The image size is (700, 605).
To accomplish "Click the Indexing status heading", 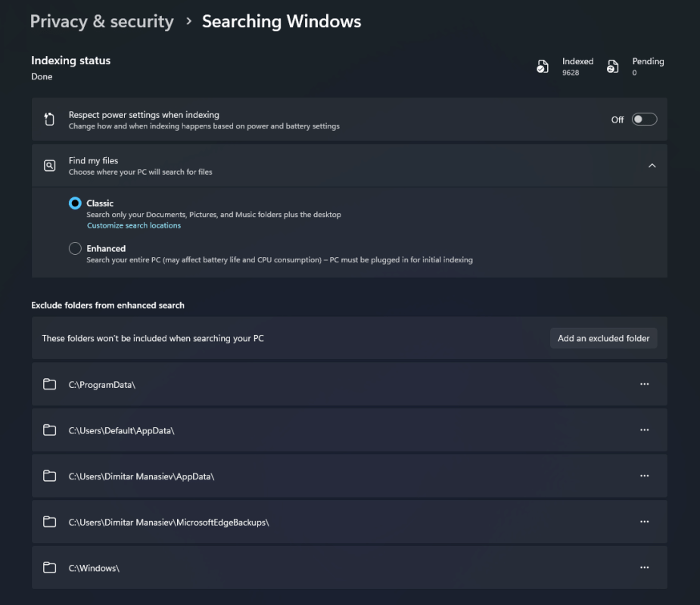I will 70,60.
